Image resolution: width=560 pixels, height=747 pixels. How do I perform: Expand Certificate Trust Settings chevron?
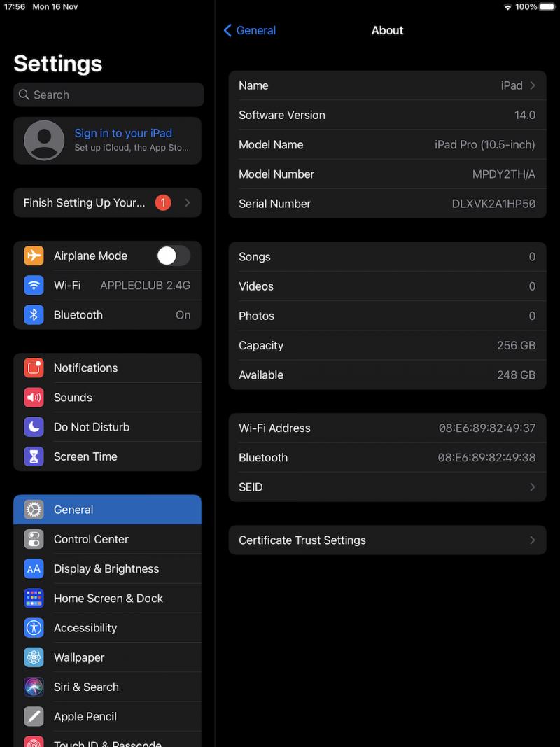point(533,540)
